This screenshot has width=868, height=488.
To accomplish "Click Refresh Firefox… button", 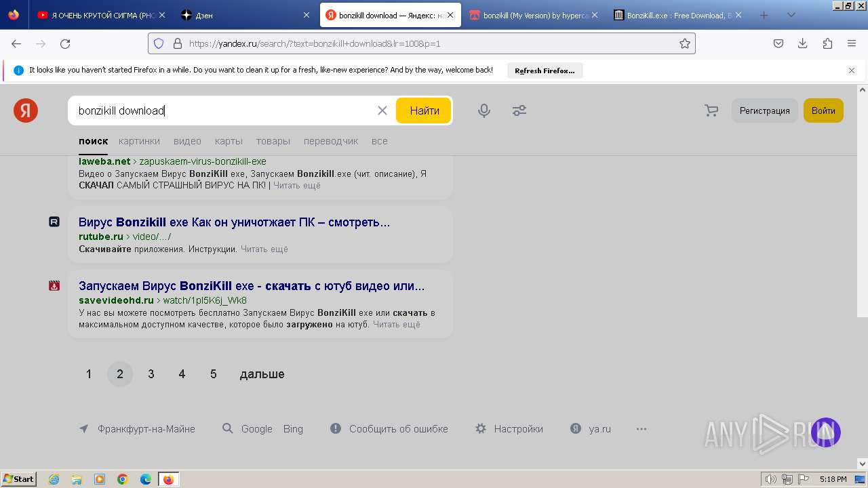I will coord(545,70).
